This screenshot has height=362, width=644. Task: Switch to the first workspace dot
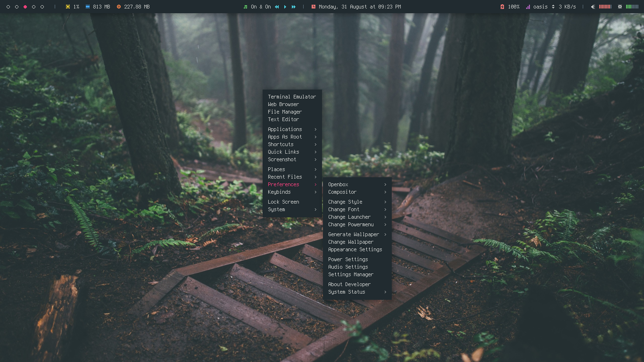click(8, 7)
